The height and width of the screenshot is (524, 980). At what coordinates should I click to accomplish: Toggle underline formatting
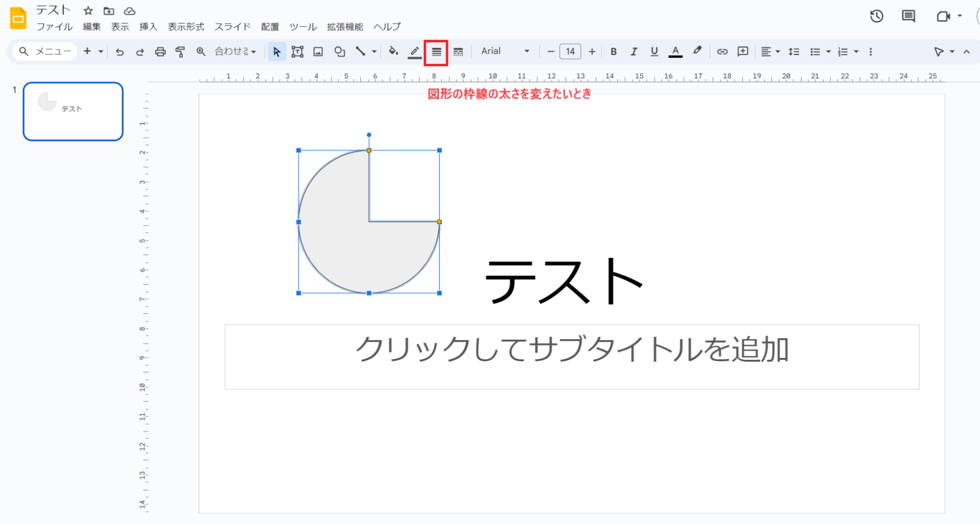[x=654, y=51]
